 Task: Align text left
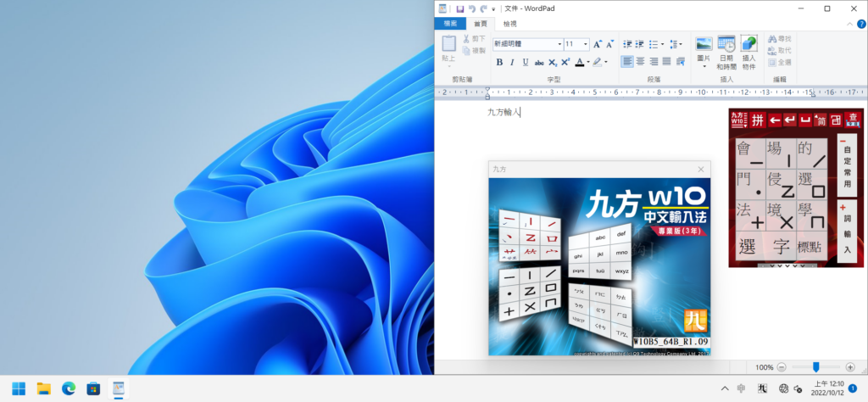(627, 61)
